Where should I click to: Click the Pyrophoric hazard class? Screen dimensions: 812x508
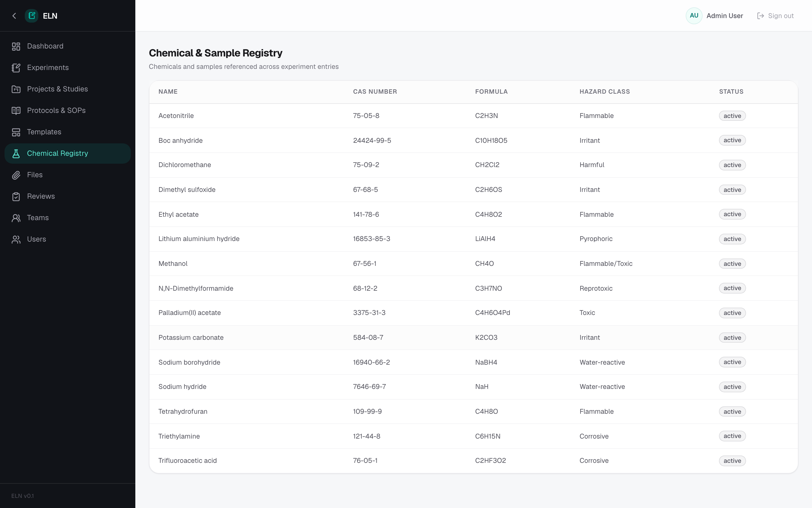pos(596,239)
